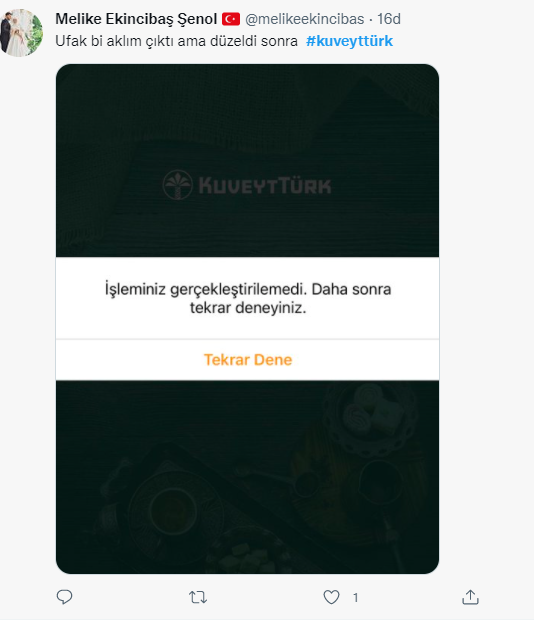Retweet this post using the arrows icon

point(198,597)
